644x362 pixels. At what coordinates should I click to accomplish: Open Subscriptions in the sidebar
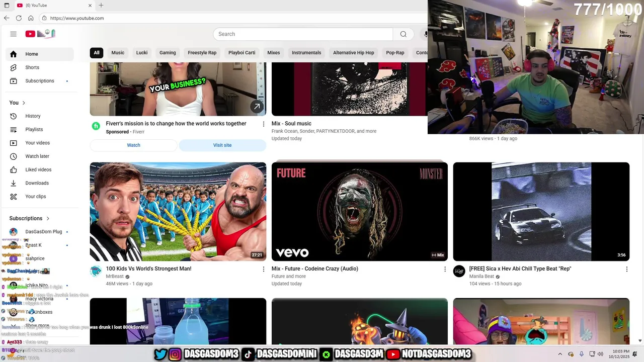[39, 81]
